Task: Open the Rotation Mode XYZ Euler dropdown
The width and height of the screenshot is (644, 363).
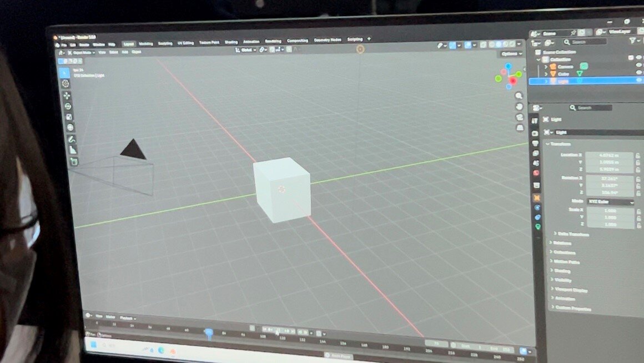Action: (610, 202)
